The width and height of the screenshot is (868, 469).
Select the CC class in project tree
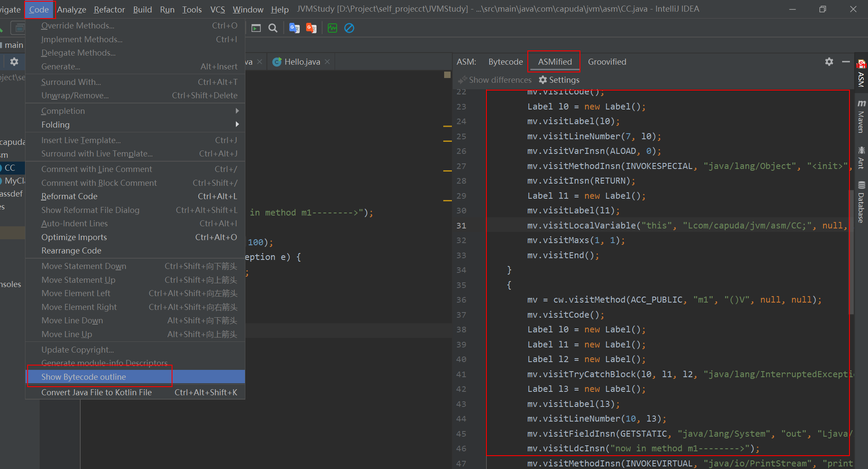(10, 168)
